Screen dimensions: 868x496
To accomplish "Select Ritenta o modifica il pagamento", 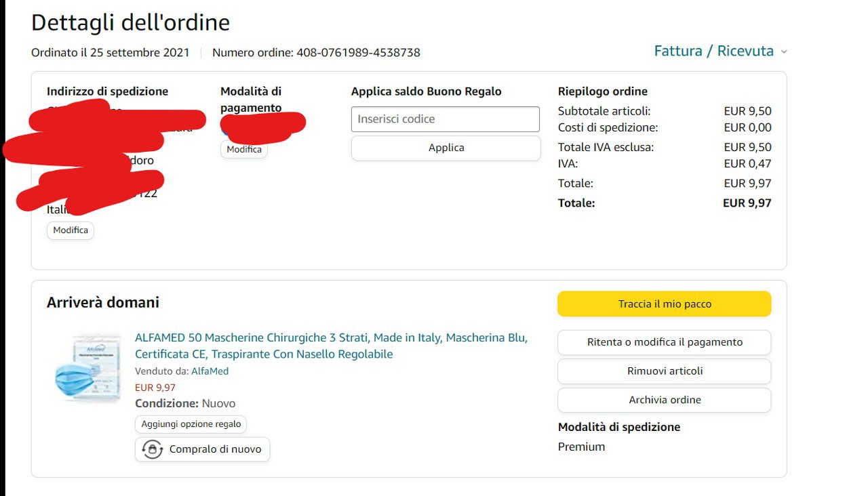I will pos(664,342).
